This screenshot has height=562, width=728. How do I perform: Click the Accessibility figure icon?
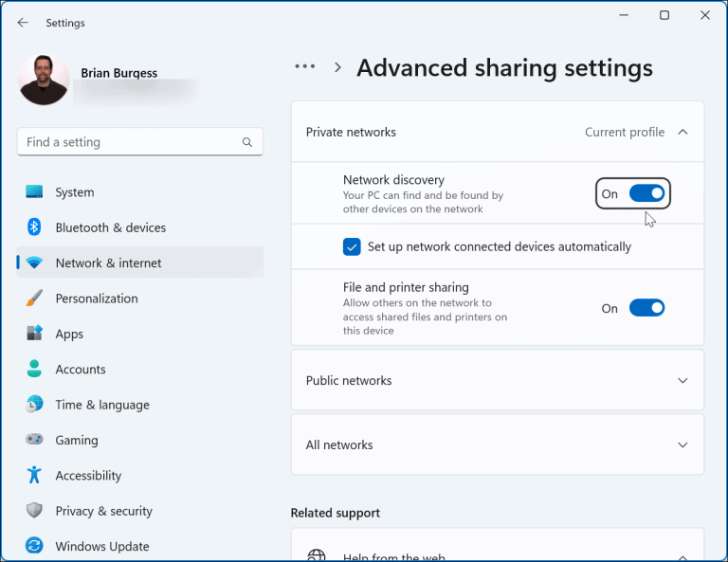click(34, 475)
